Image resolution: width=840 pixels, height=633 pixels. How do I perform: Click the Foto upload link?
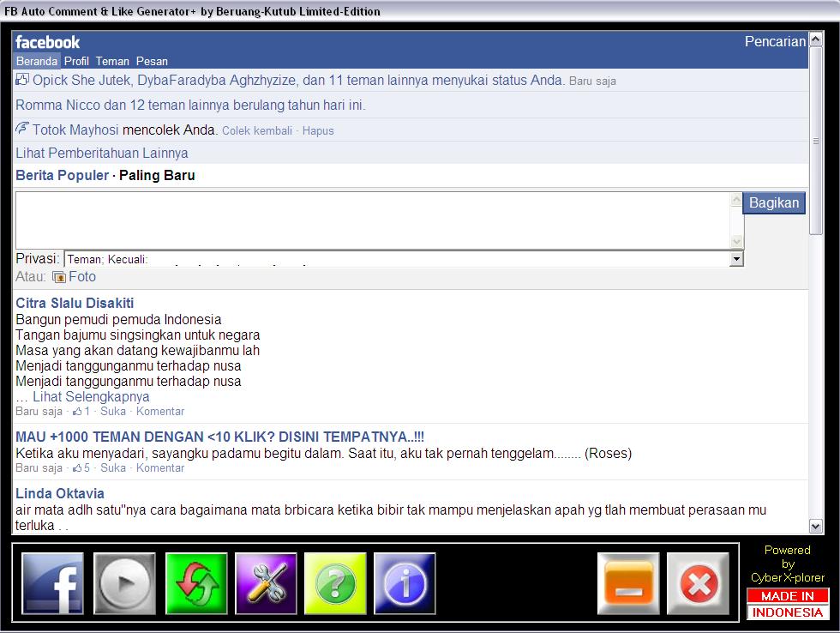pyautogui.click(x=82, y=276)
